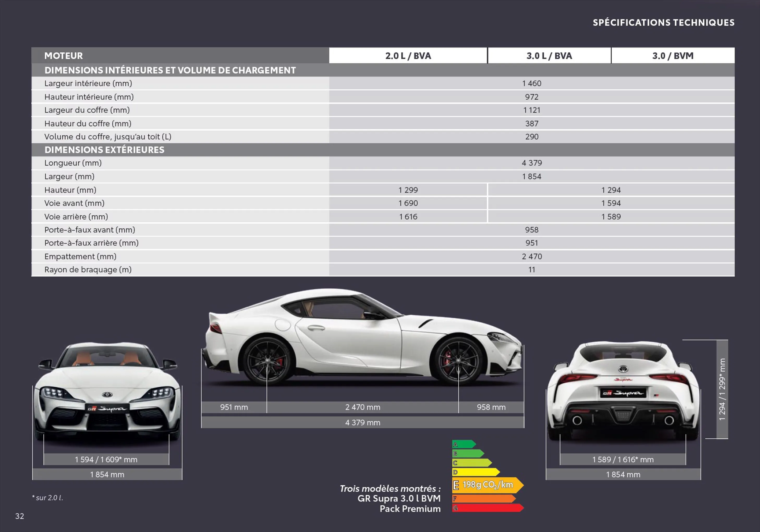Click the "Longueur (mm)" row label
Screen dimensions: 760x532
click(73, 163)
